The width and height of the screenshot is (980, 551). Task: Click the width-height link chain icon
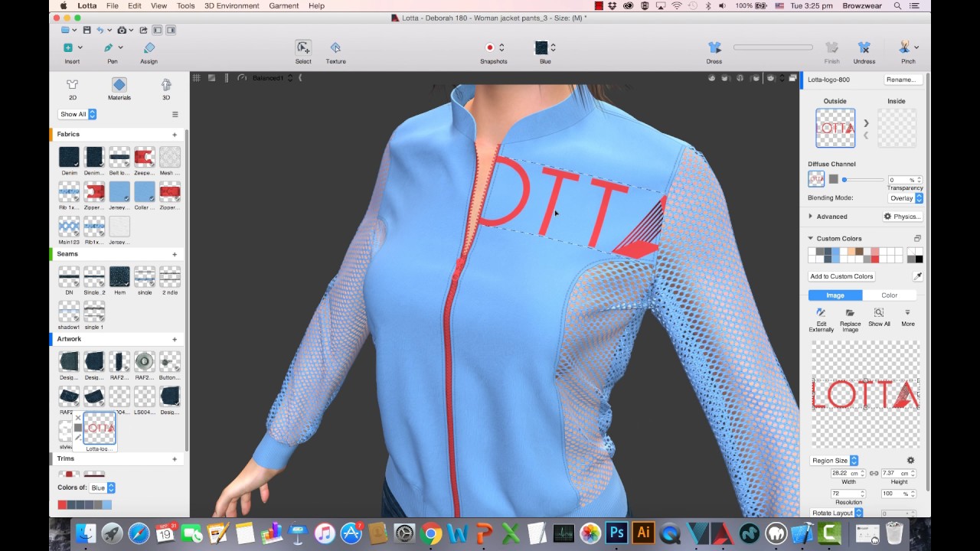coord(874,474)
